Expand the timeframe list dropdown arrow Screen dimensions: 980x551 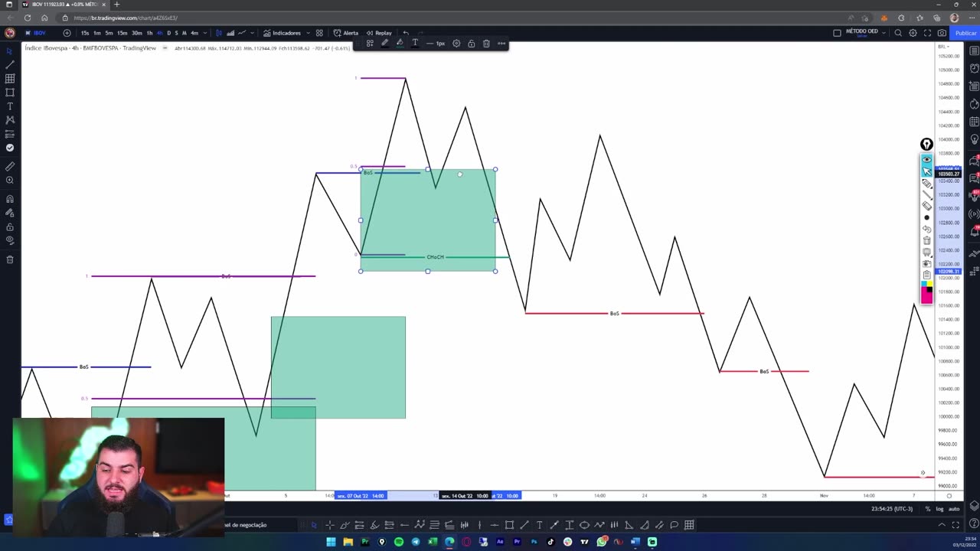207,33
